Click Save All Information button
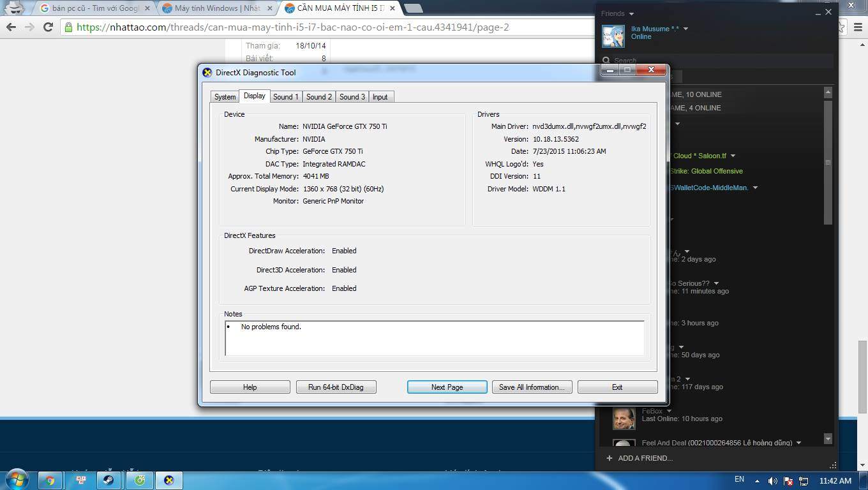 532,387
